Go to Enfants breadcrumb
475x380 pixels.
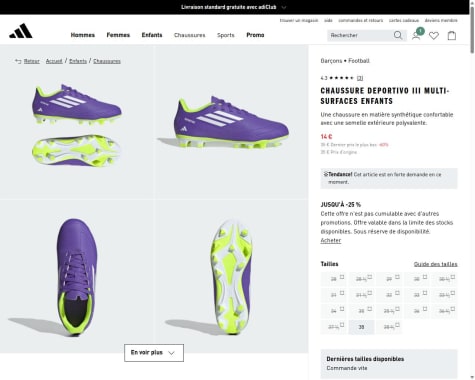coord(78,61)
